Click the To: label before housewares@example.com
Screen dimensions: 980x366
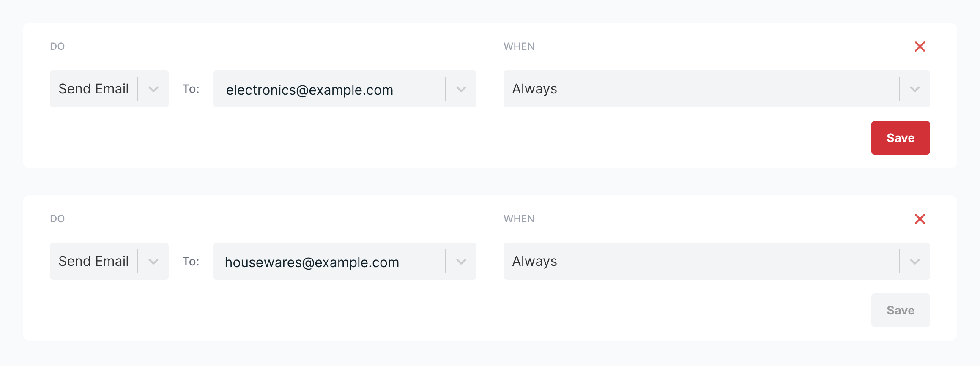coord(191,261)
